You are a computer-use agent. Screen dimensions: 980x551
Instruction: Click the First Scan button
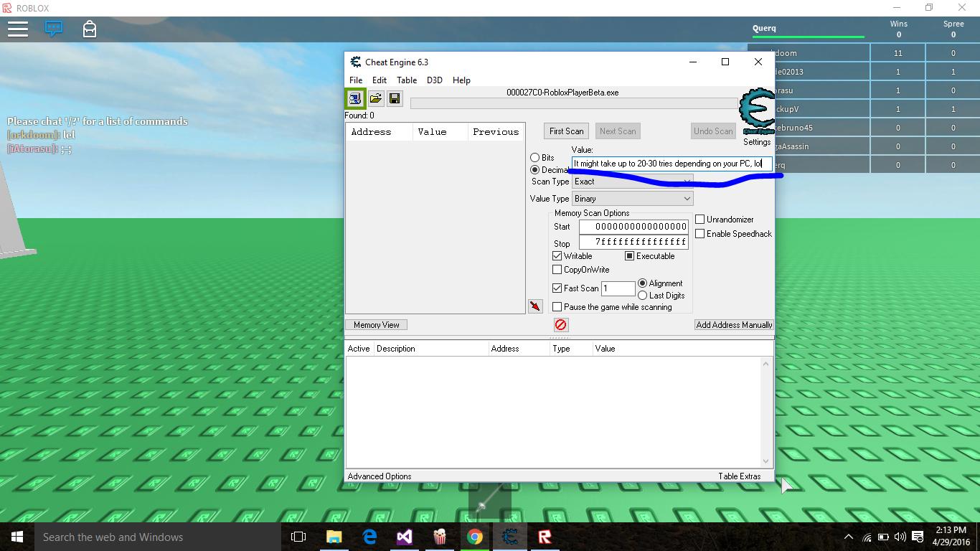click(567, 131)
